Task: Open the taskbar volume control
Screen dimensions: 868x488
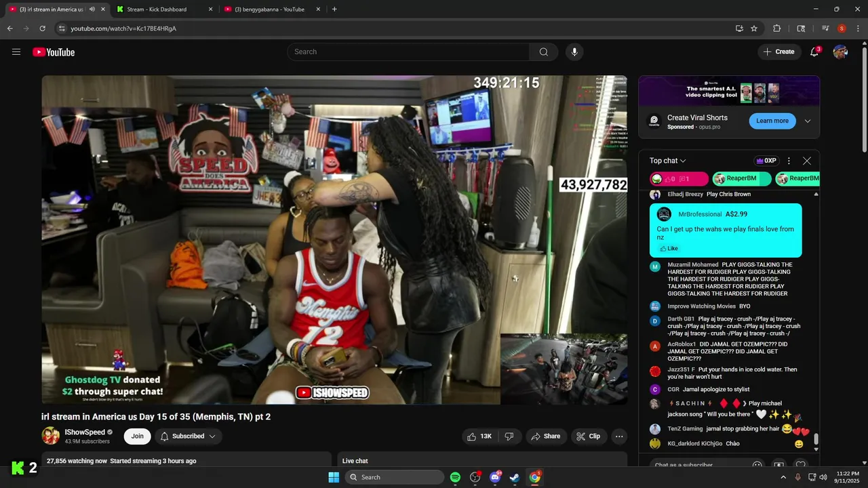Action: click(x=823, y=477)
